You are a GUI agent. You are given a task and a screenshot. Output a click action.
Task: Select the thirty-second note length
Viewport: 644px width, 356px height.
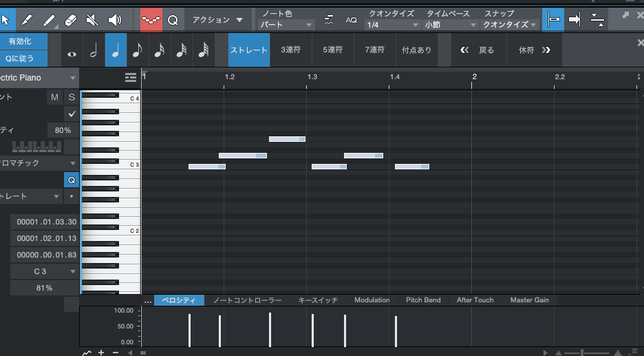point(182,50)
